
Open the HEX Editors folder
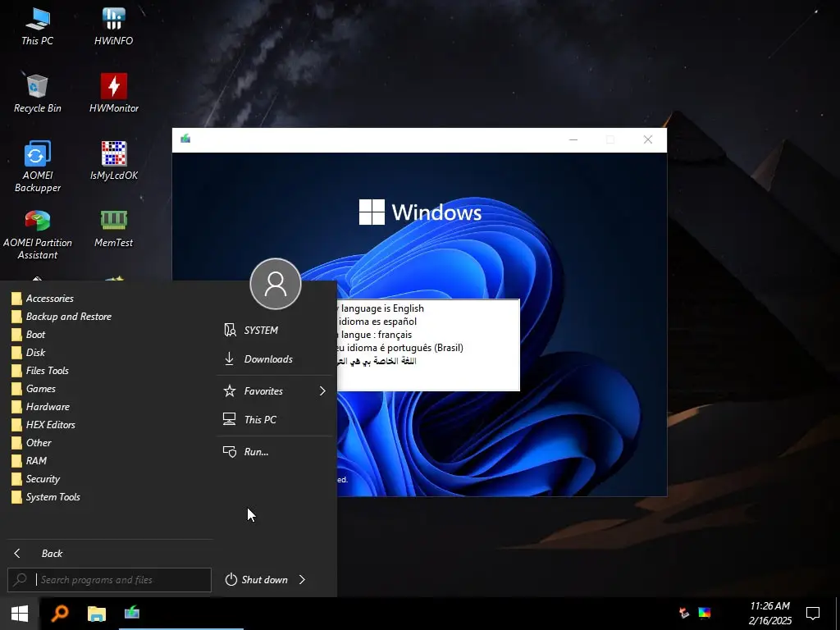[50, 425]
